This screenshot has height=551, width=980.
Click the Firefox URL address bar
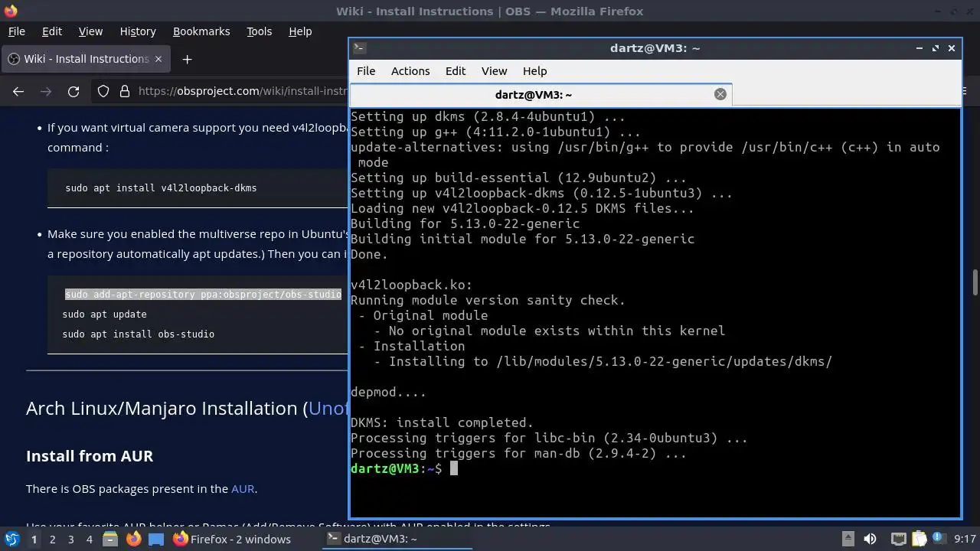click(x=243, y=91)
